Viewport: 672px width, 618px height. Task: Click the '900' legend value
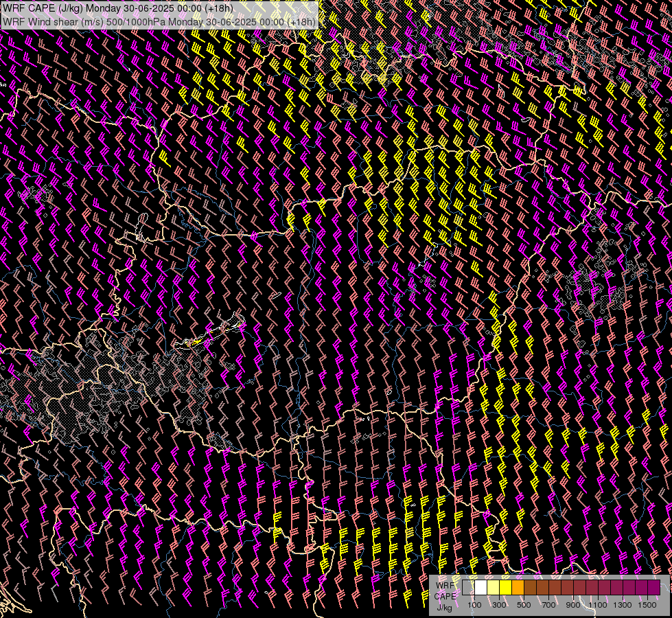point(573,605)
